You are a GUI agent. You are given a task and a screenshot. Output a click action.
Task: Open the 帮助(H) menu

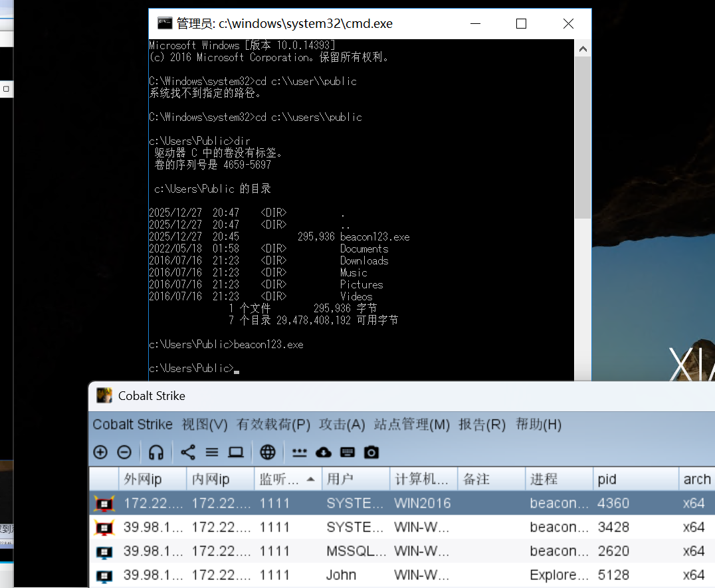point(538,425)
